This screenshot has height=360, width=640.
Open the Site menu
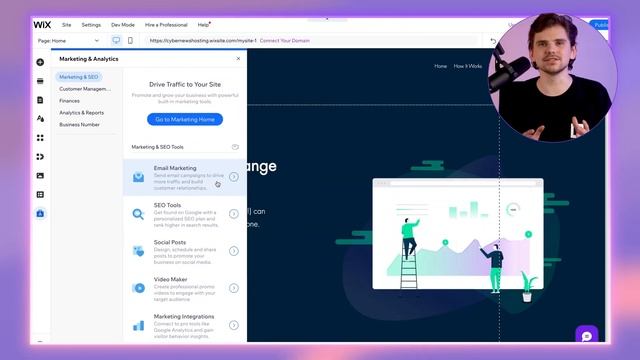[67, 25]
